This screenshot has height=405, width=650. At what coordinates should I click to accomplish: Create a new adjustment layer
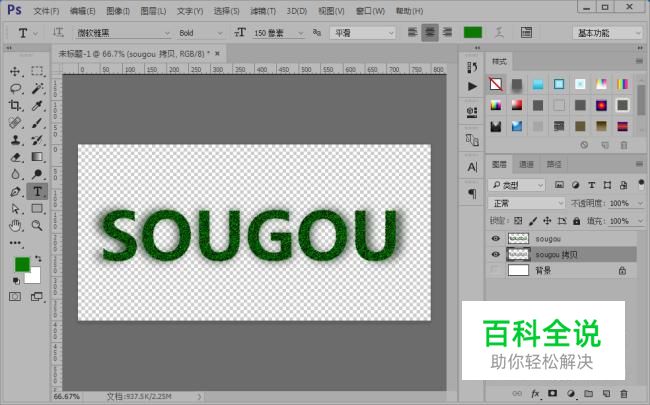(x=571, y=393)
